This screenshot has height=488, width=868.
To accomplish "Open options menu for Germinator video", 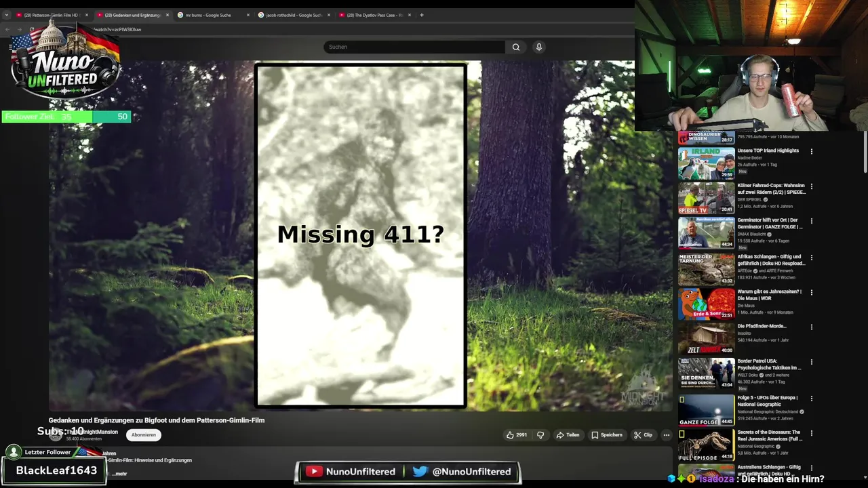I will [811, 221].
